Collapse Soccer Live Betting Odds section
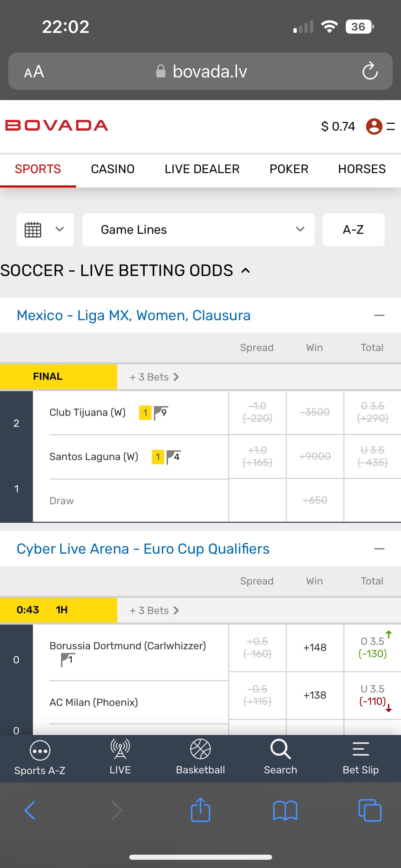This screenshot has height=868, width=401. click(246, 271)
